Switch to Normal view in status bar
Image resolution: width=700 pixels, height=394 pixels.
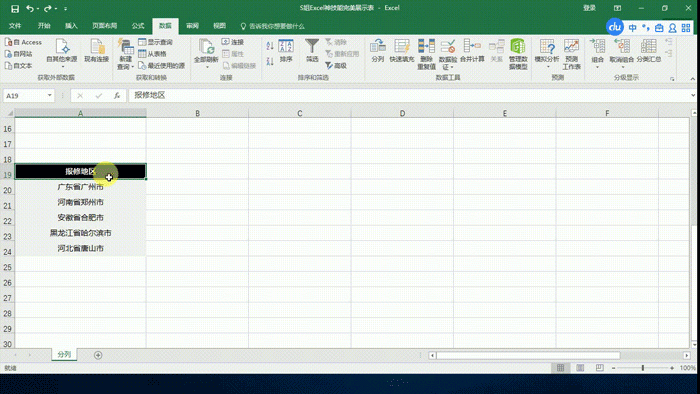[x=560, y=368]
